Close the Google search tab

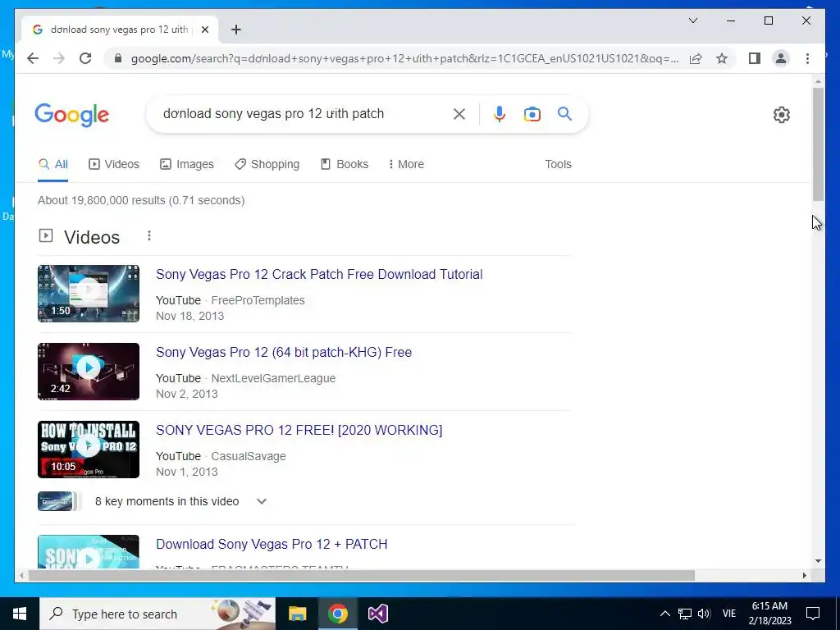(204, 30)
